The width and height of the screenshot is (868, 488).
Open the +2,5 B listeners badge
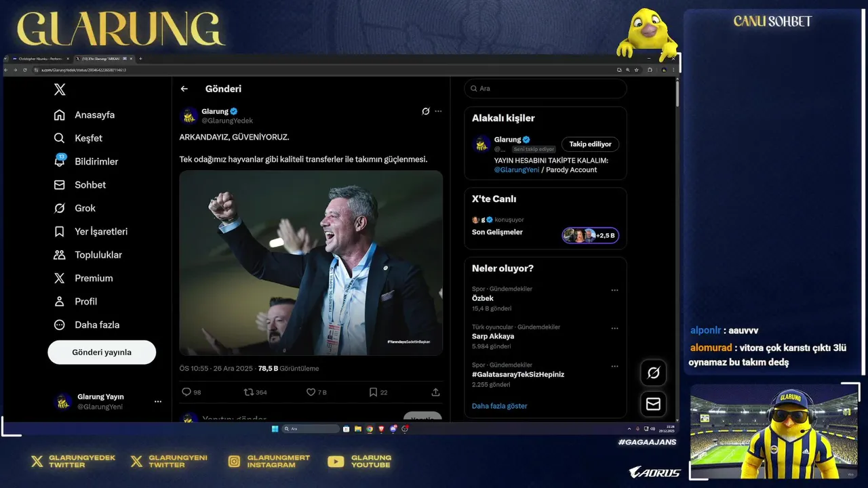[590, 235]
